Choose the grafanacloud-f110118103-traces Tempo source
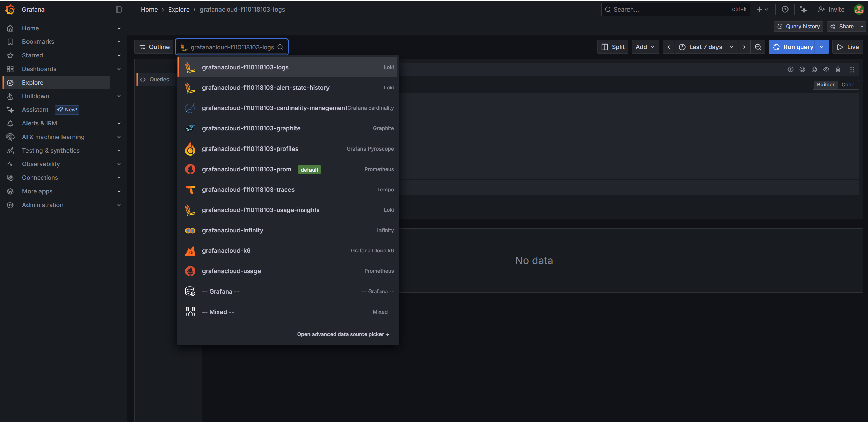The image size is (868, 422). pos(248,190)
